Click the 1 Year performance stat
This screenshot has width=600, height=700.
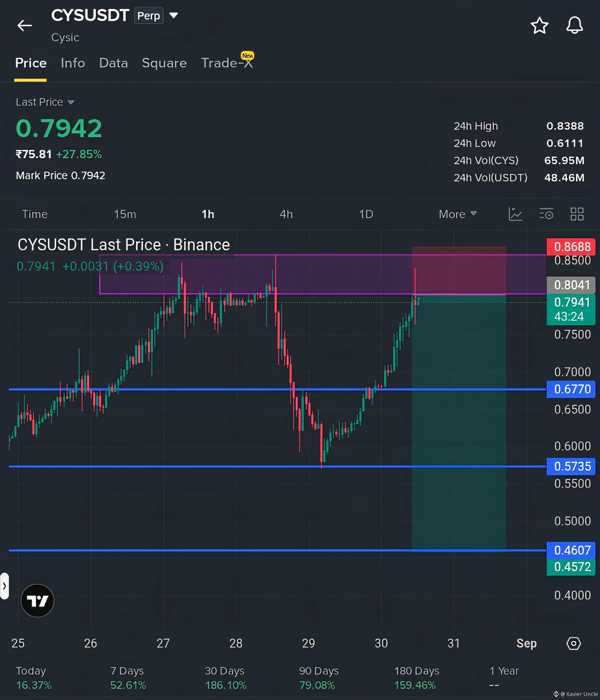click(504, 678)
